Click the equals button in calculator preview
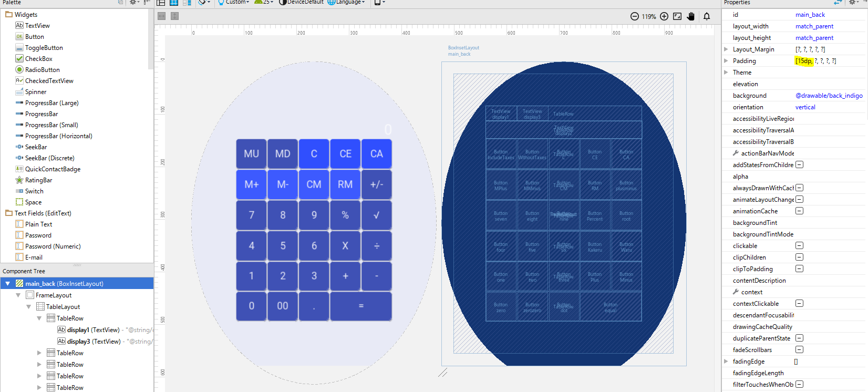868x392 pixels. [361, 306]
